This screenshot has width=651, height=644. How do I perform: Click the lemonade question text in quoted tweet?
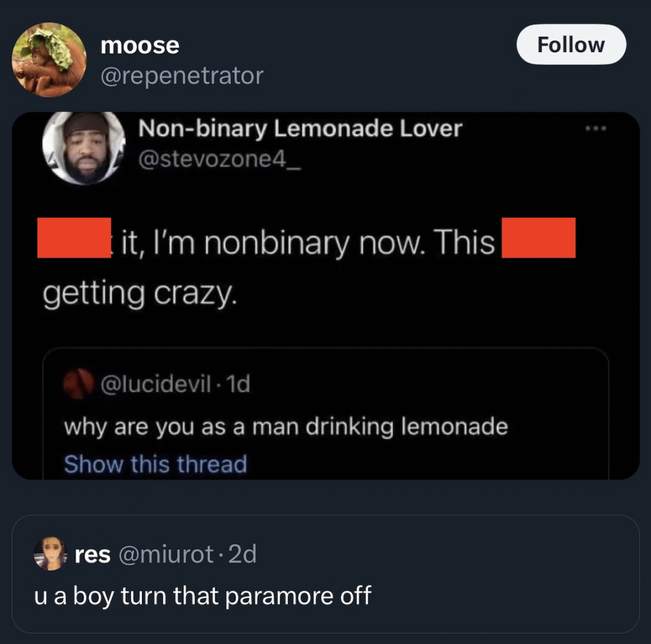tap(284, 427)
